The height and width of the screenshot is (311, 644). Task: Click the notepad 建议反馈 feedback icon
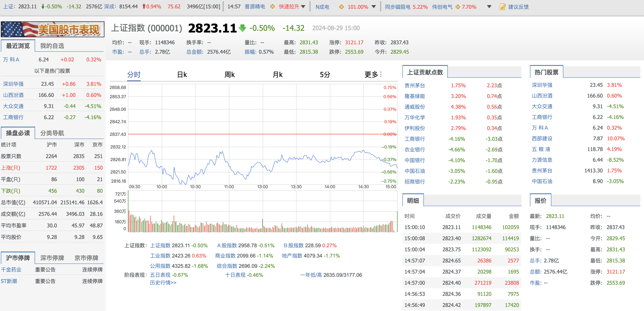coord(503,7)
